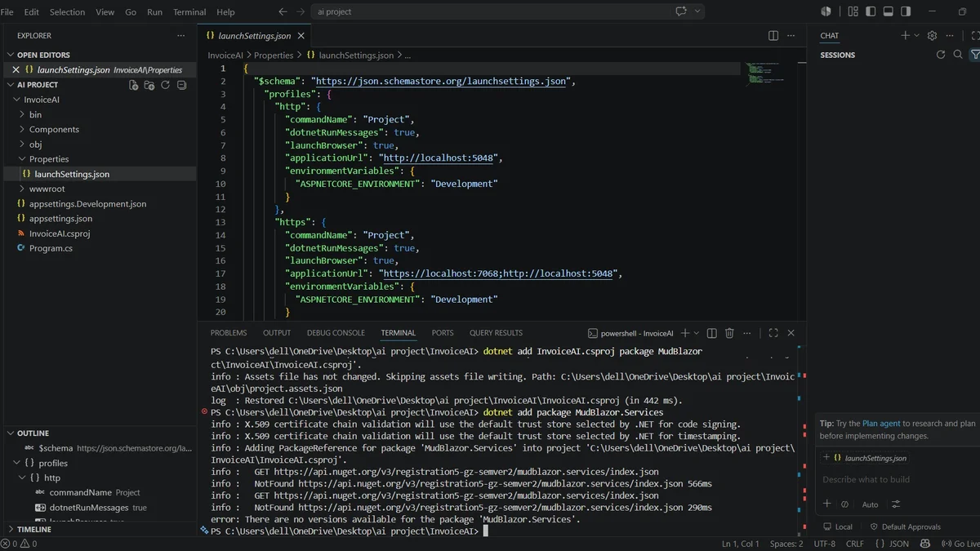This screenshot has width=980, height=551.
Task: Open Copilot chat icon in the command center
Action: click(x=681, y=11)
